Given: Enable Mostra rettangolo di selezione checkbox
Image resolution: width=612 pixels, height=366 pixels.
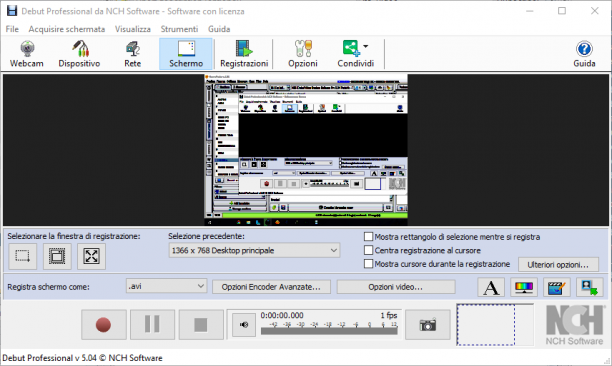Looking at the screenshot, I should click(368, 237).
